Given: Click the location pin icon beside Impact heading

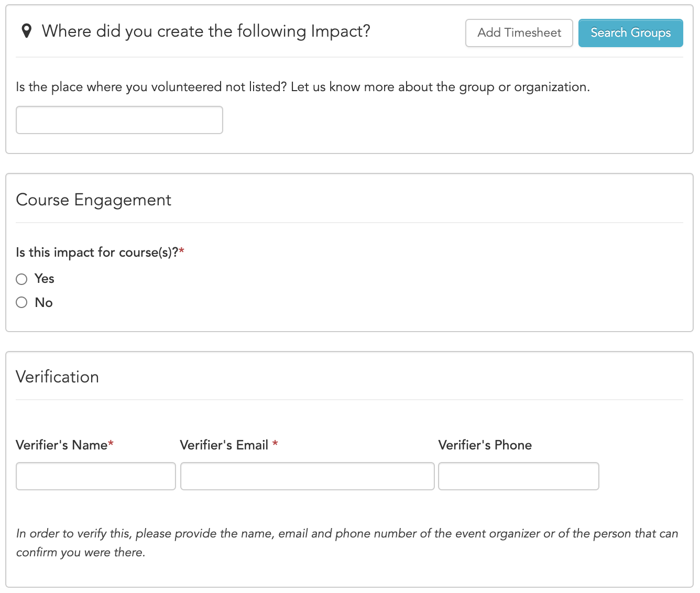Looking at the screenshot, I should 26,31.
